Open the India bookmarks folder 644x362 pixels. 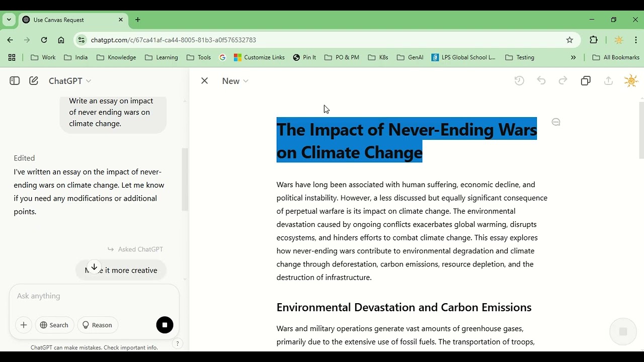(76, 57)
